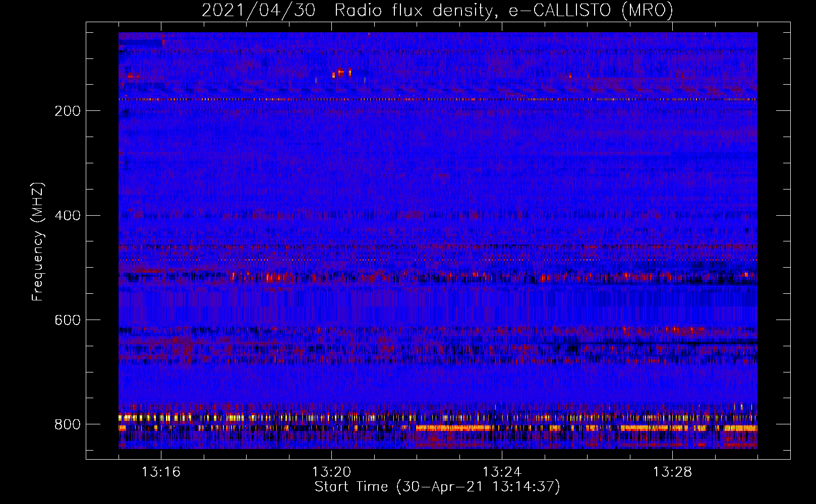Click the date '2021/04/30' in the title

pyautogui.click(x=259, y=10)
